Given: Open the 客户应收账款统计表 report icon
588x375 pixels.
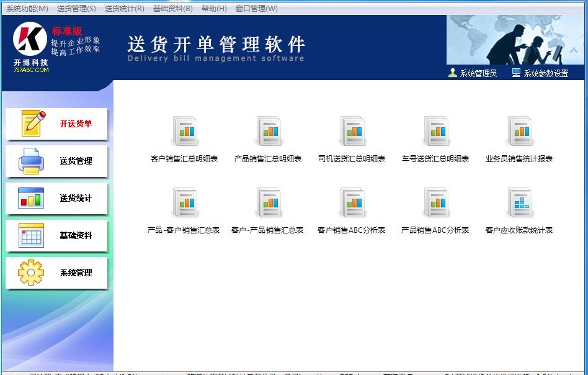Looking at the screenshot, I should point(520,203).
